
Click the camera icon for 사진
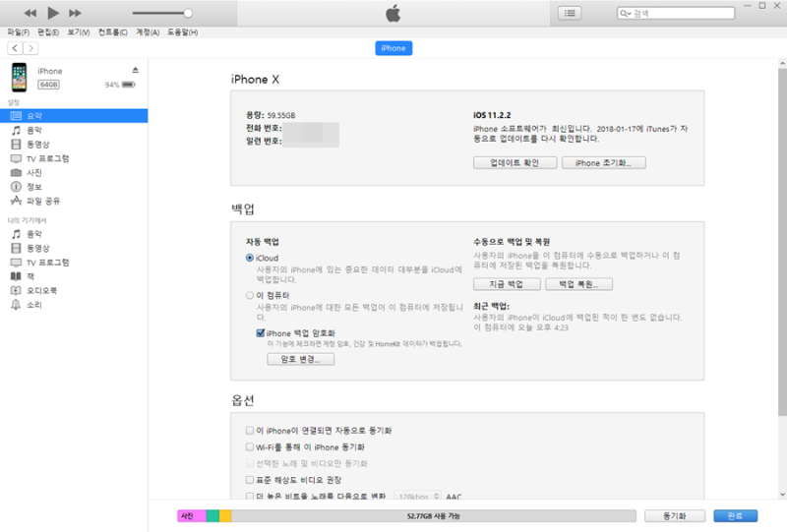tap(16, 173)
